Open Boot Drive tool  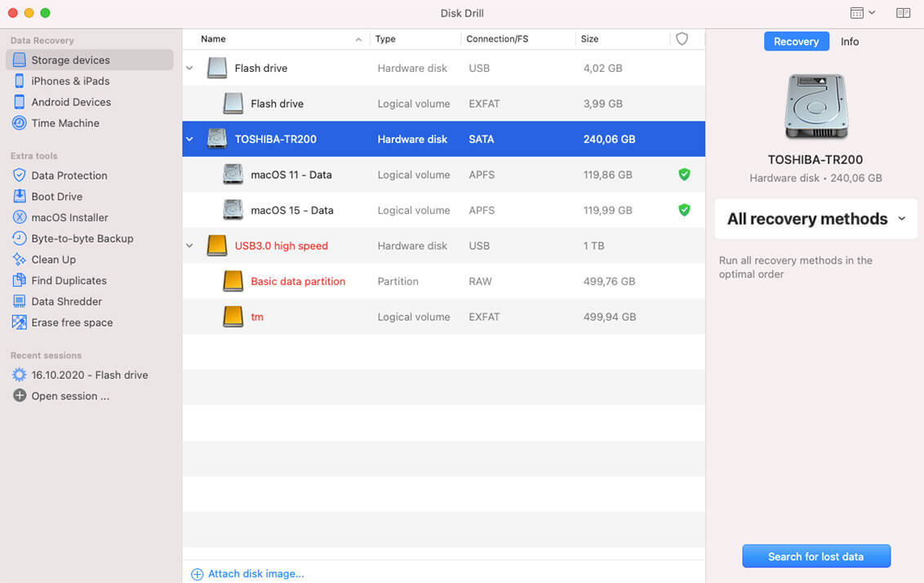point(56,196)
